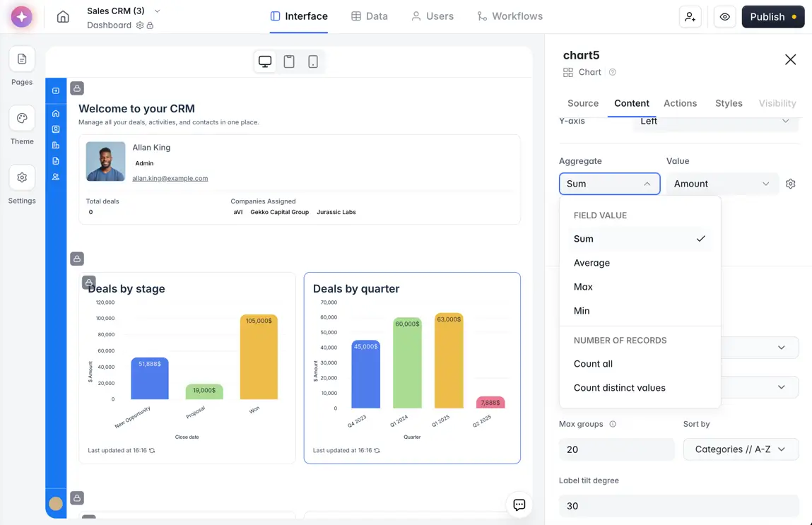
Task: Click lock icon above the charts section
Action: (77, 259)
